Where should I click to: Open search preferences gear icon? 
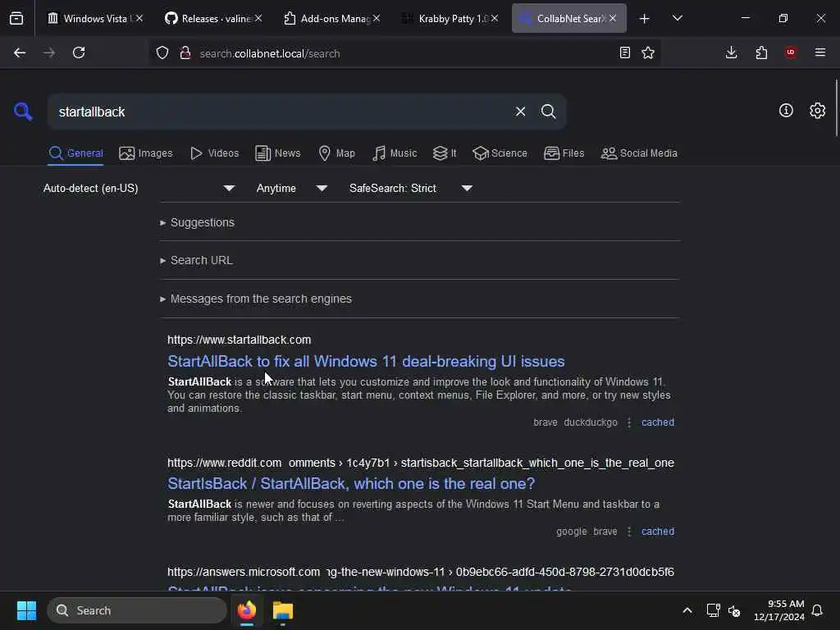(x=818, y=111)
